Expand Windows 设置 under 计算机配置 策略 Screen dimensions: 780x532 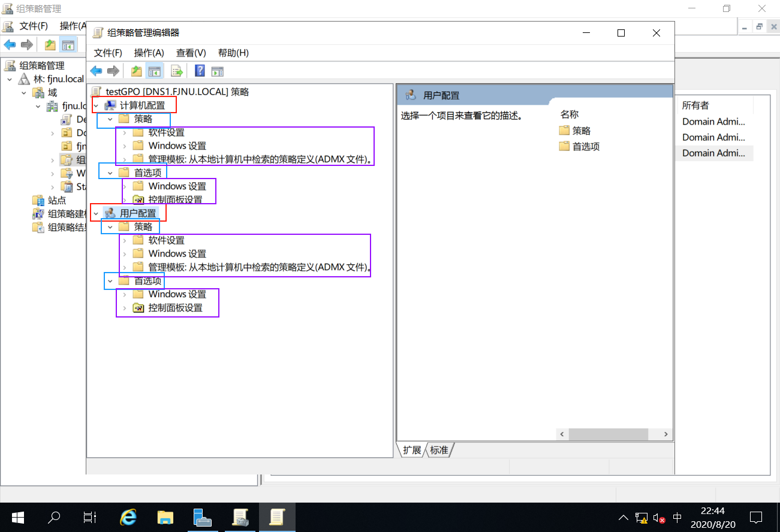point(125,146)
